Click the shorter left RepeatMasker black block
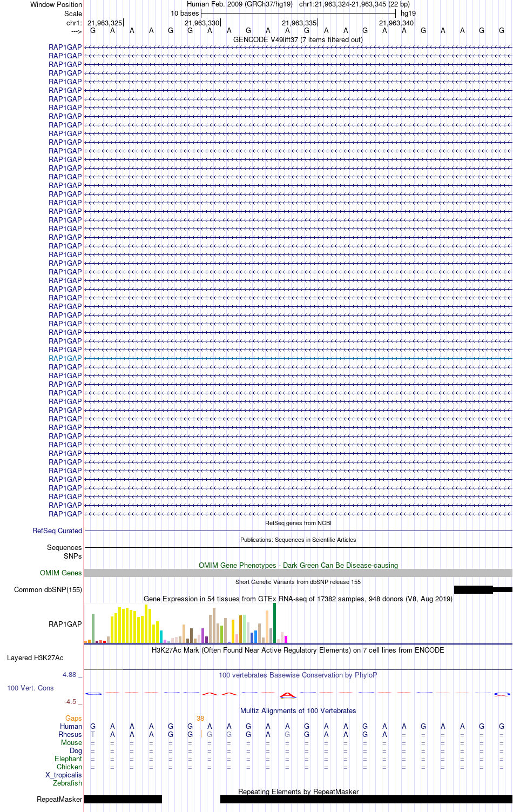The height and width of the screenshot is (812, 513). pos(123,799)
